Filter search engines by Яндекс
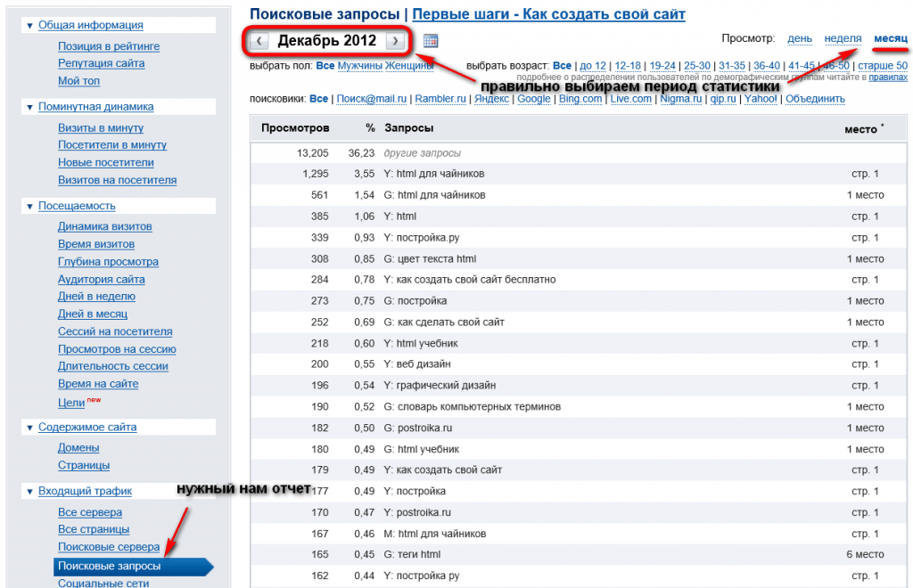The image size is (913, 588). pyautogui.click(x=491, y=99)
